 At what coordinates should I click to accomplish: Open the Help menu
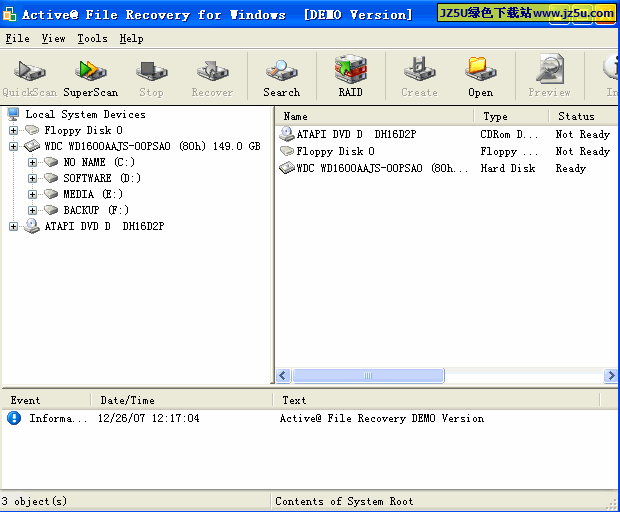coord(132,39)
